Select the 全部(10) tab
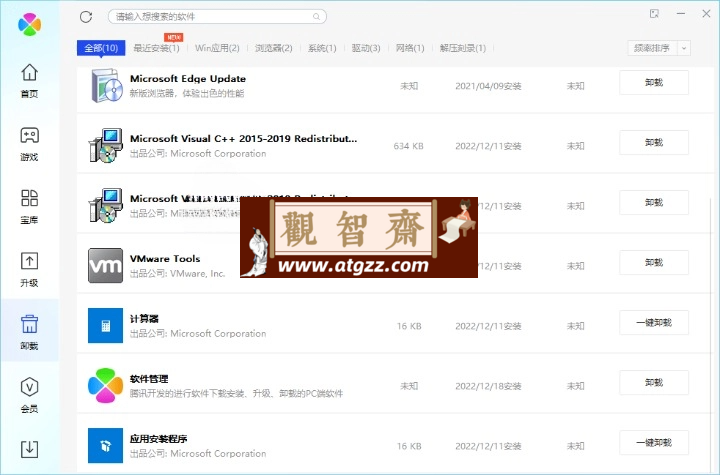 [x=101, y=48]
